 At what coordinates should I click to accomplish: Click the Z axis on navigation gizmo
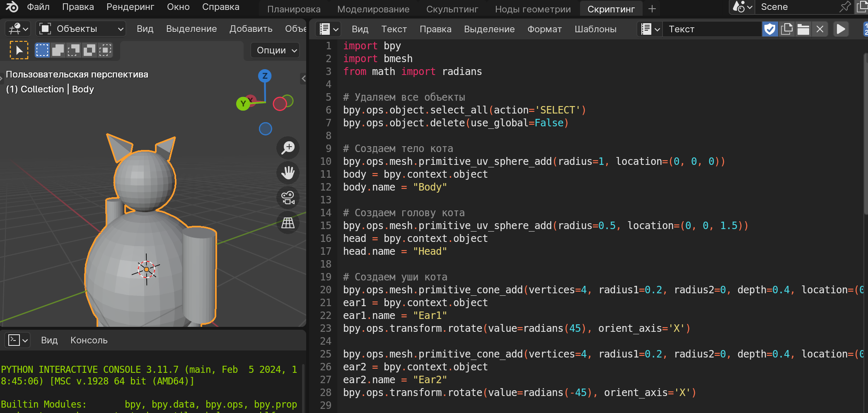point(265,76)
